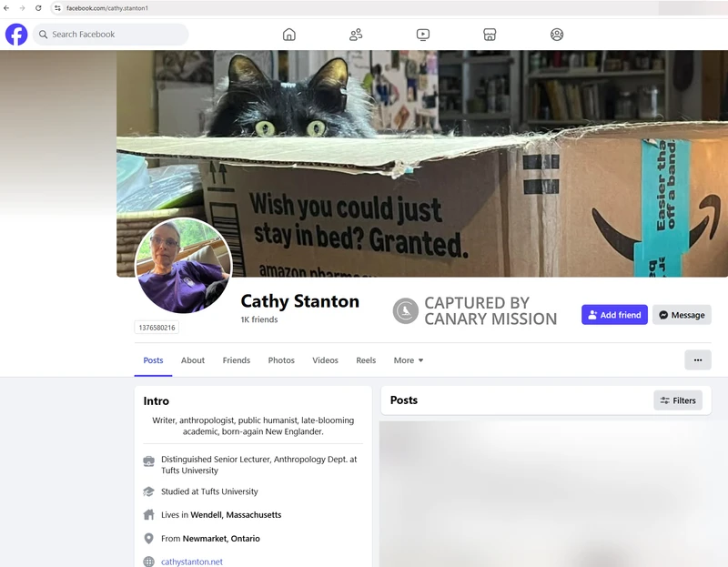The width and height of the screenshot is (728, 567).
Task: Reload the page with refresh icon
Action: tap(38, 8)
